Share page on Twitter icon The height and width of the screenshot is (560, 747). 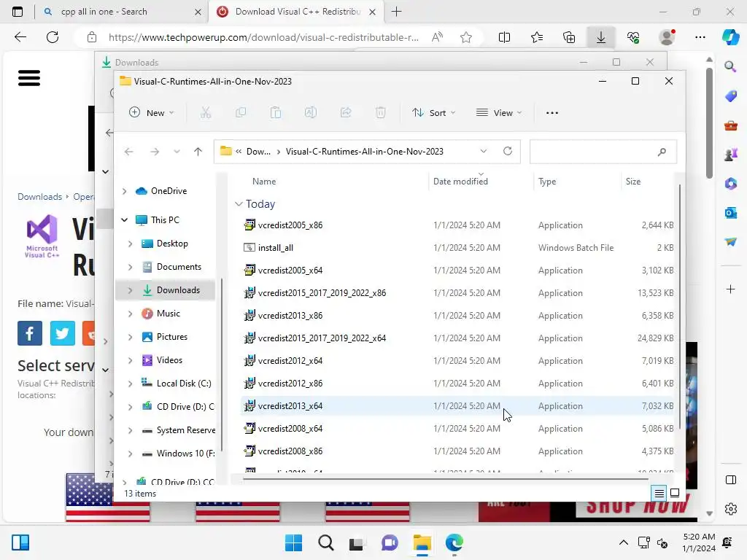tap(63, 333)
